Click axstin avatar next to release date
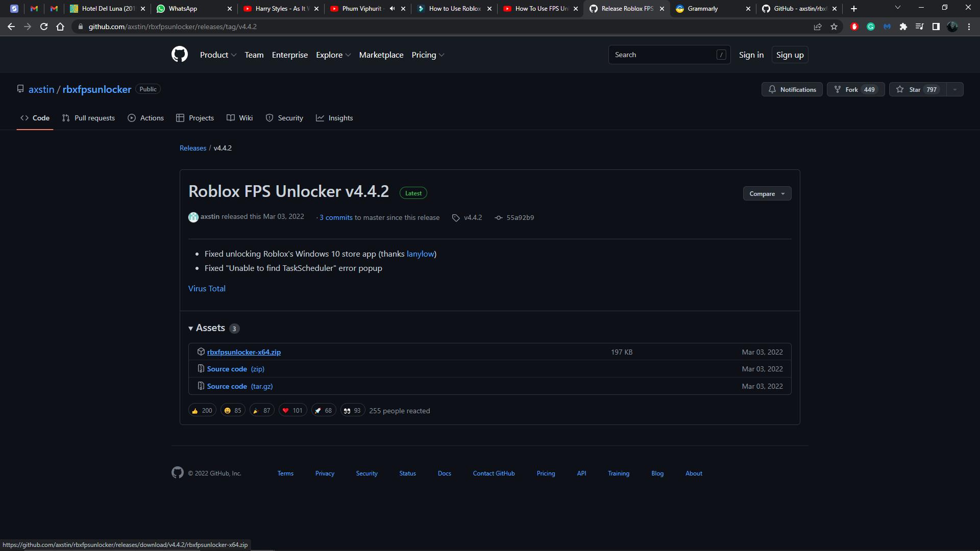Viewport: 980px width, 551px height. tap(193, 217)
